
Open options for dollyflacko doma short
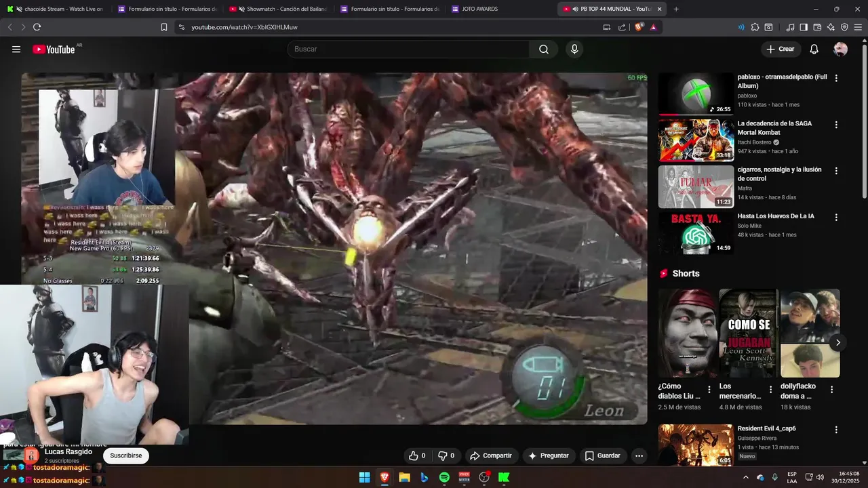831,390
